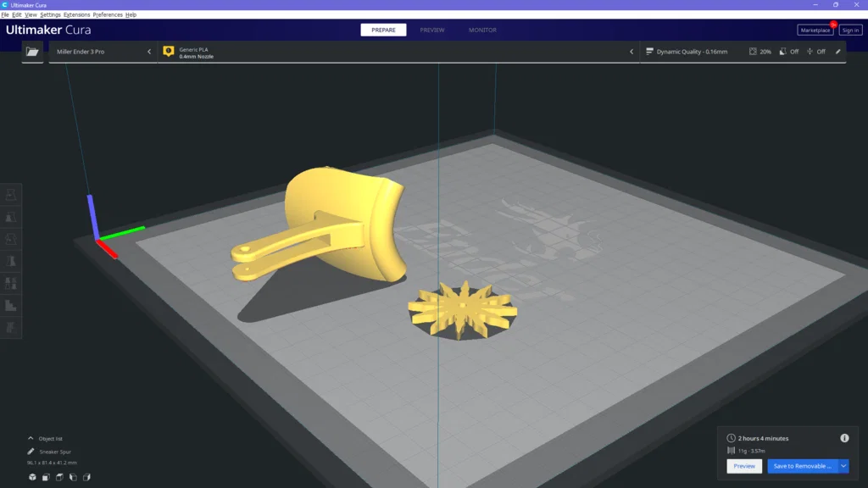Viewport: 868px width, 488px height.
Task: Click the 'Object list' label
Action: coord(50,439)
